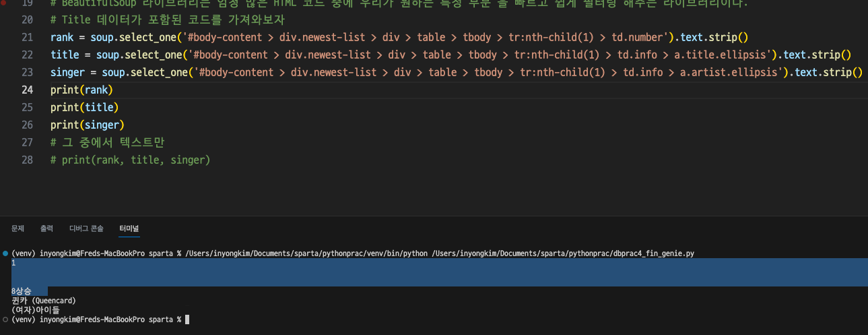Click the commented '# print(rank, title, singer)' line

pos(131,160)
